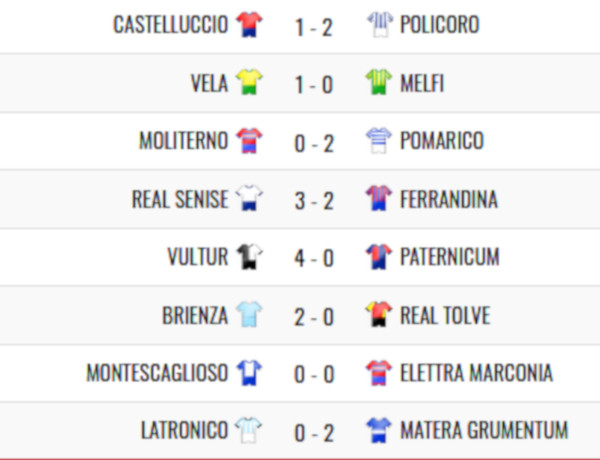Click Ferrandina's striped jersey icon
The image size is (600, 460).
[379, 198]
